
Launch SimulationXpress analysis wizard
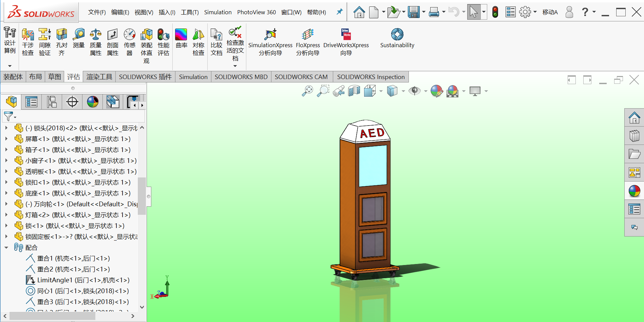pos(270,42)
